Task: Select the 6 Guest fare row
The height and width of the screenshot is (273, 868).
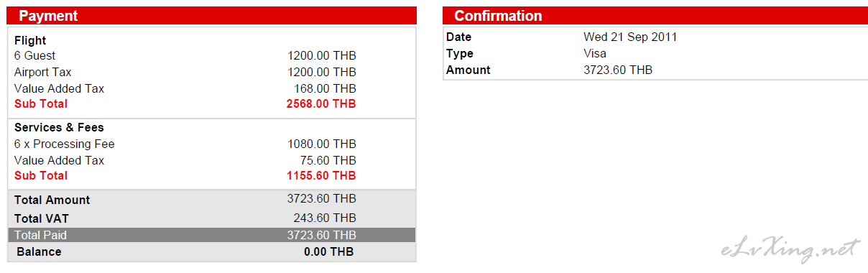Action: [x=212, y=55]
